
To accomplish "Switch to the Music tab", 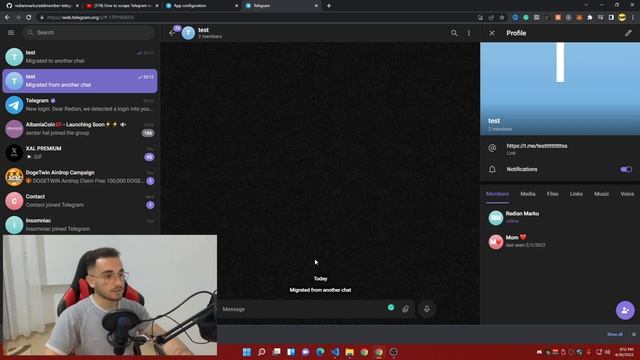I will pyautogui.click(x=601, y=194).
